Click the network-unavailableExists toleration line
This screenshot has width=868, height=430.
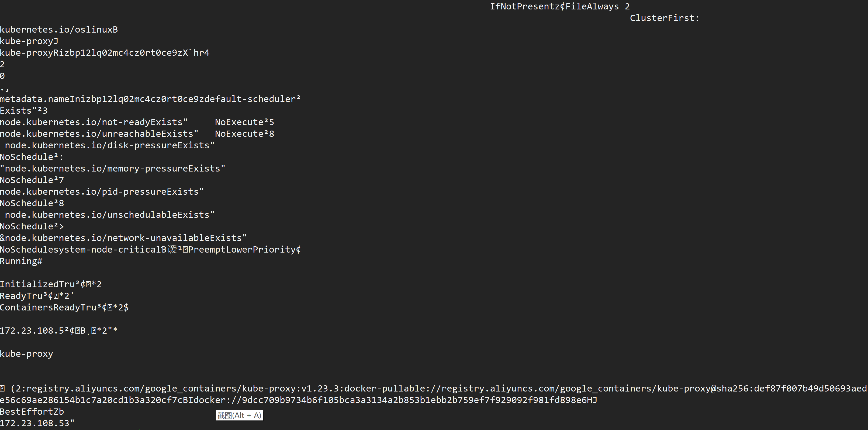[123, 238]
